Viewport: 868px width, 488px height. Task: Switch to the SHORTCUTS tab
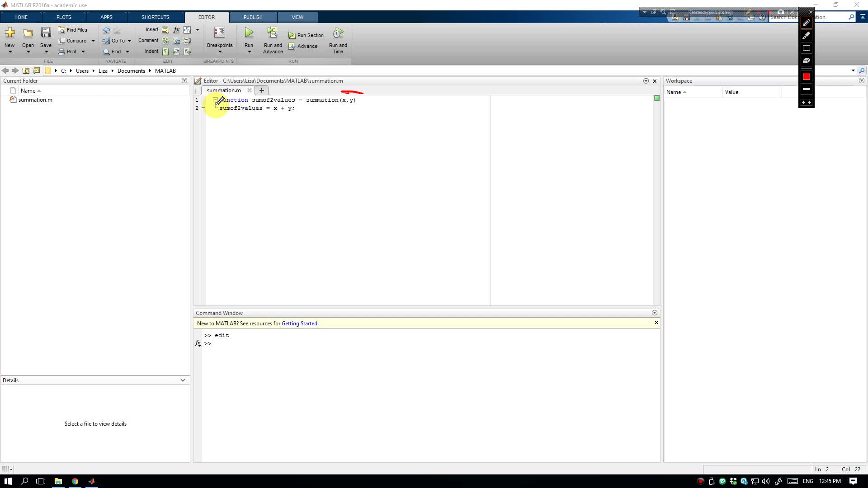coord(156,17)
